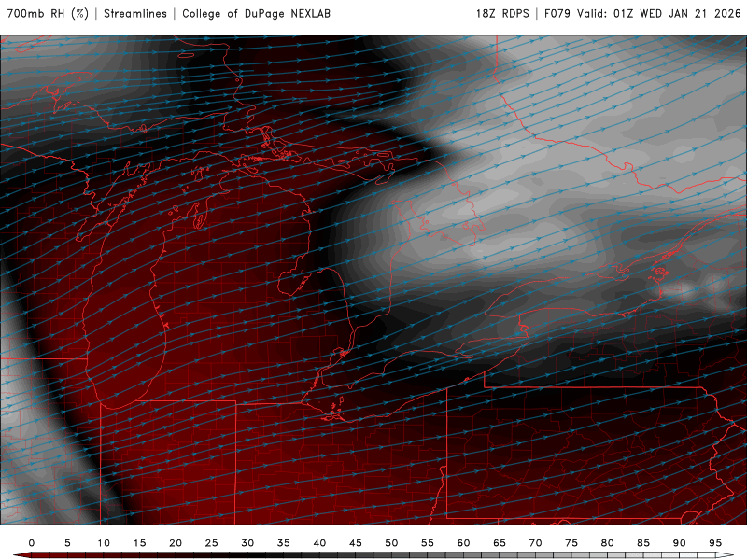The height and width of the screenshot is (560, 747).
Task: Click the colorbar label '5'
Action: point(67,543)
